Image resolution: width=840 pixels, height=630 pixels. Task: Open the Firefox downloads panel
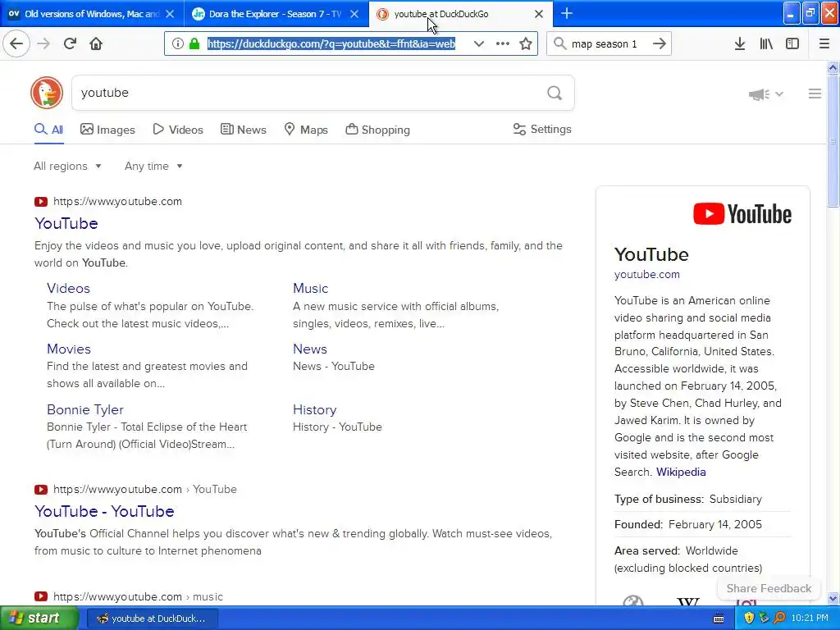[740, 43]
